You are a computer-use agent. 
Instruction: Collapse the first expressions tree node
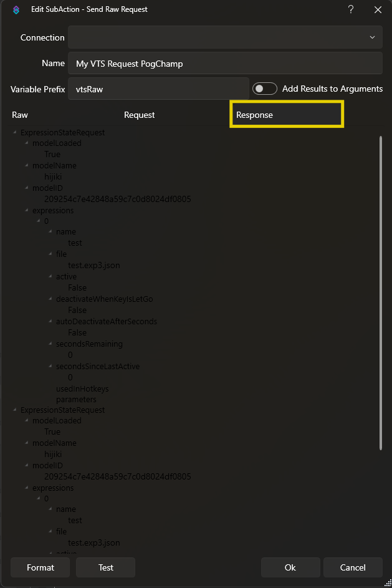coord(27,211)
